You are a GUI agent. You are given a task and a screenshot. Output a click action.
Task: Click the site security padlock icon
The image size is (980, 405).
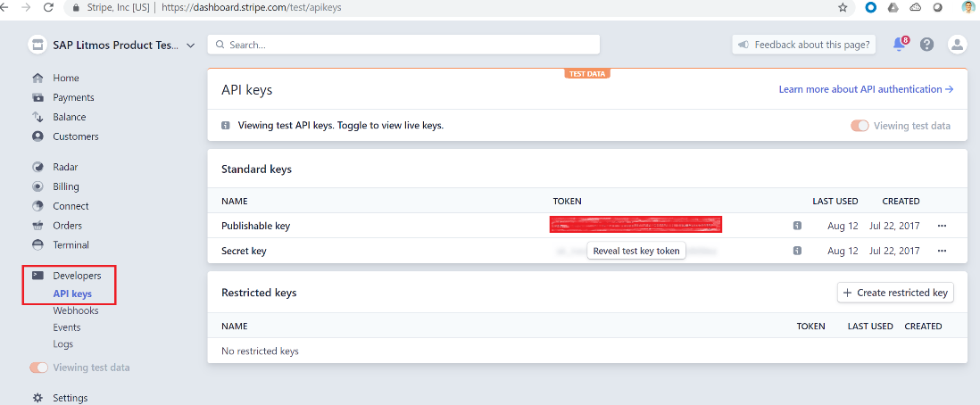[x=77, y=8]
